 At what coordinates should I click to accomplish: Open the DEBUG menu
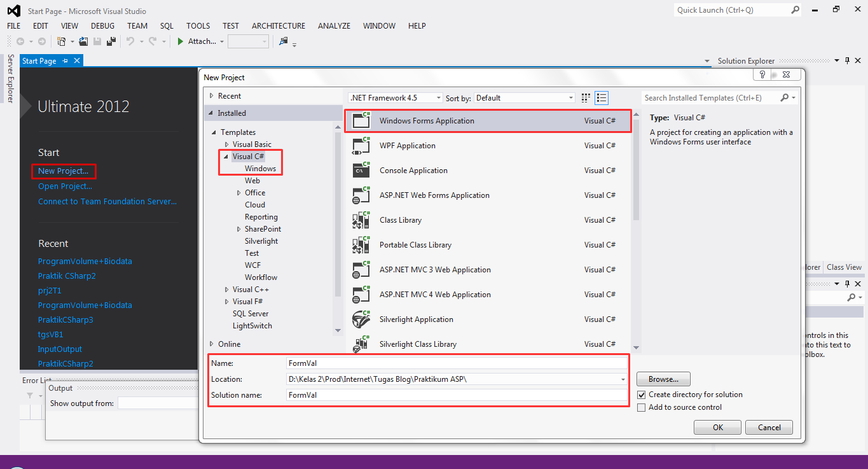point(103,26)
